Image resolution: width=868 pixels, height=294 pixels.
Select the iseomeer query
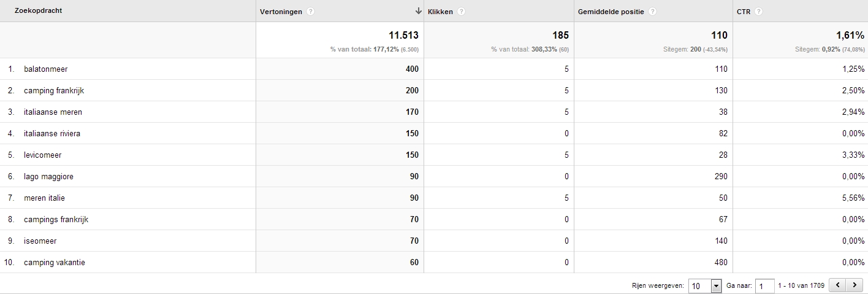click(x=40, y=241)
